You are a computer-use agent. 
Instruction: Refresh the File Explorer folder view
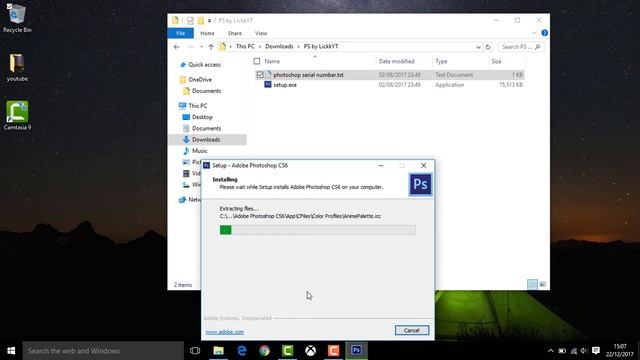pyautogui.click(x=488, y=47)
